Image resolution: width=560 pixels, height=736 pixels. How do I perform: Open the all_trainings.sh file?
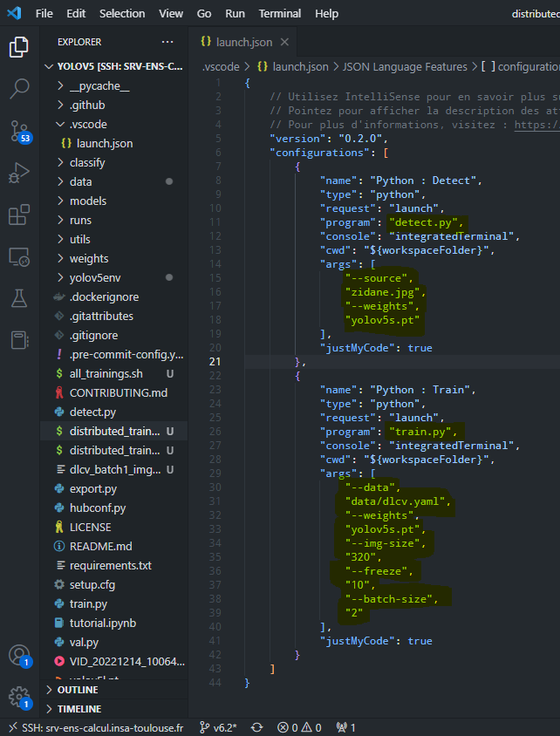click(x=114, y=374)
